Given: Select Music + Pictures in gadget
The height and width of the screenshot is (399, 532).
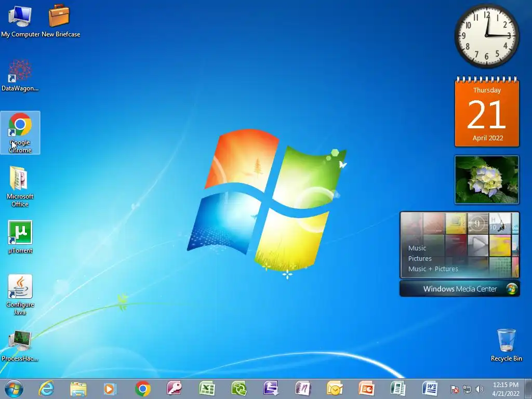Looking at the screenshot, I should (x=433, y=269).
